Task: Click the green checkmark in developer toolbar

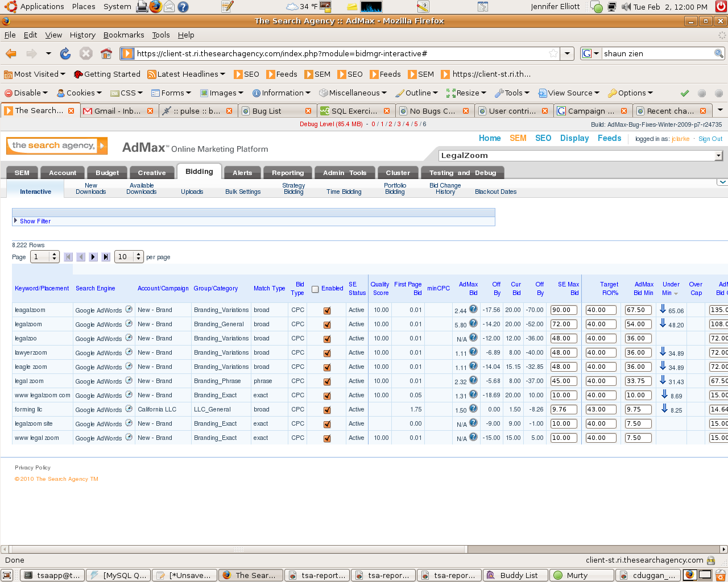Action: point(685,93)
